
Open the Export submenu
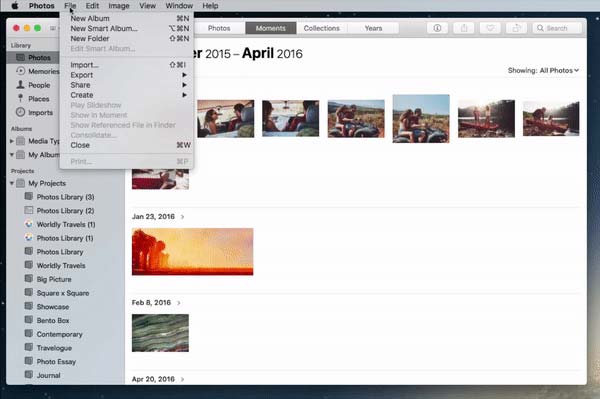pos(127,75)
